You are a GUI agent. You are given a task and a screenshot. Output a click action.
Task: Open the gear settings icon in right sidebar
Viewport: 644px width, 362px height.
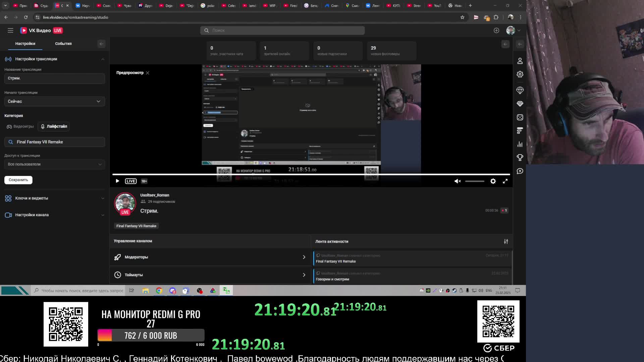(x=520, y=74)
